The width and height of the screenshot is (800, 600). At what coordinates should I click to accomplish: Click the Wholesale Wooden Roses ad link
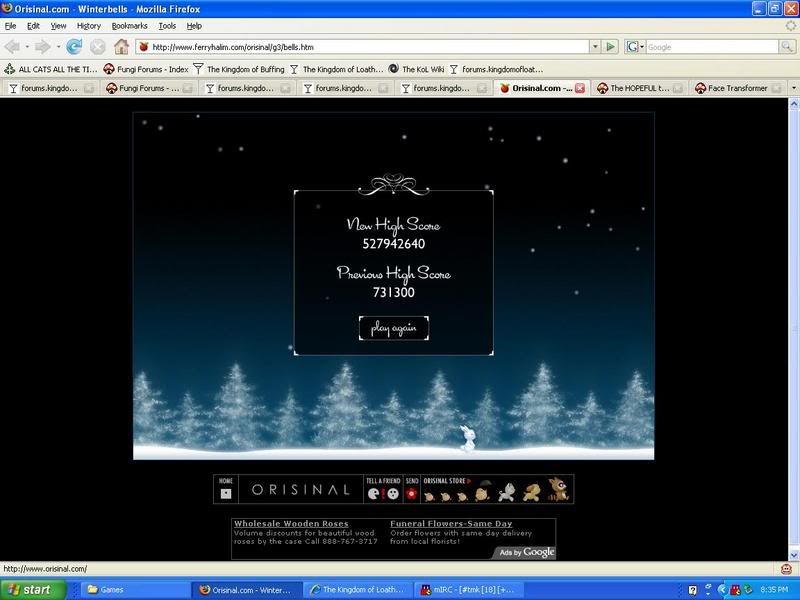[x=291, y=523]
